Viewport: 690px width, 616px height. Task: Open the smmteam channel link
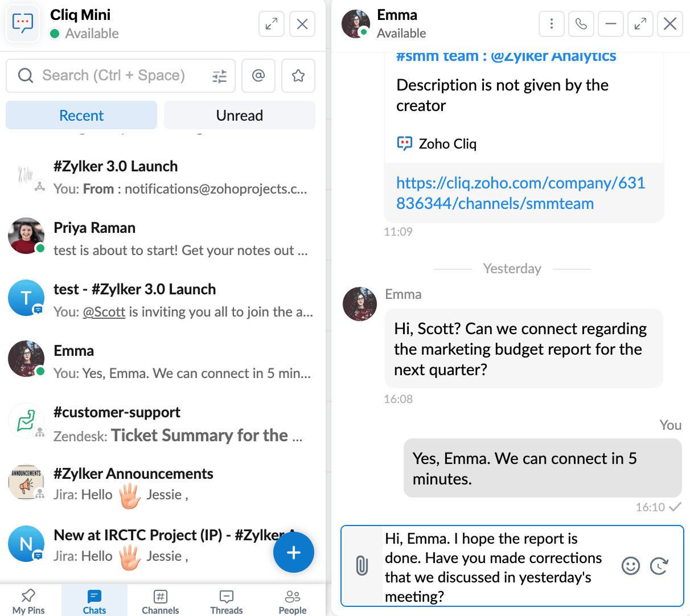click(x=520, y=193)
